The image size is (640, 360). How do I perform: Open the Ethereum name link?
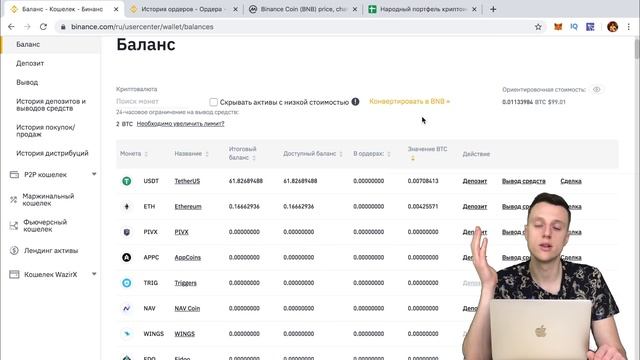[188, 207]
